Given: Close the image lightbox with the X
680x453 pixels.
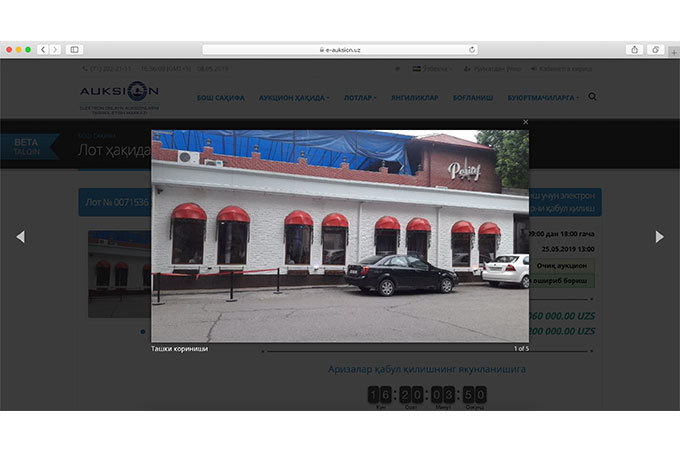Looking at the screenshot, I should click(x=526, y=122).
